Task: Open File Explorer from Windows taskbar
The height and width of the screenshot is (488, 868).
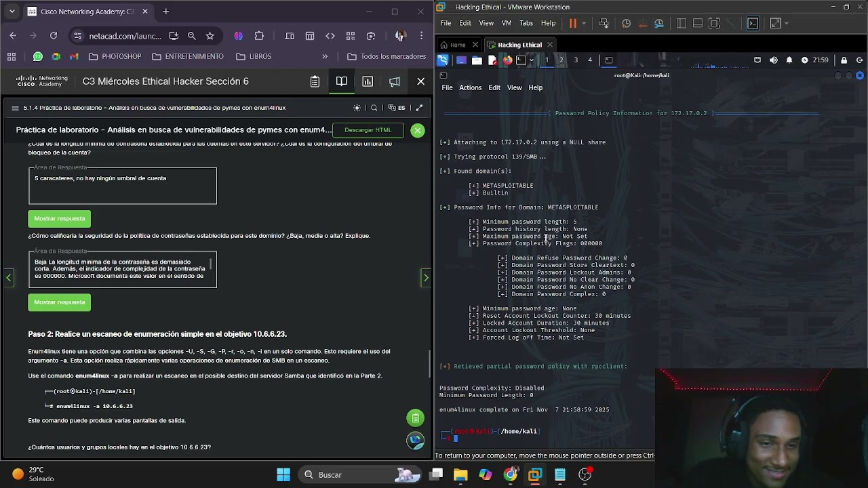Action: (x=460, y=474)
